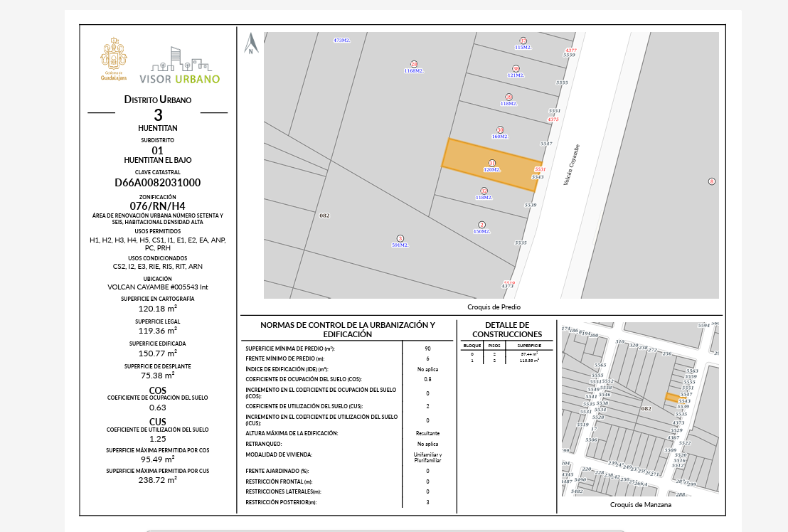This screenshot has width=788, height=532.
Task: Click the '120M2.' label in highlighted parcel
Action: (492, 170)
